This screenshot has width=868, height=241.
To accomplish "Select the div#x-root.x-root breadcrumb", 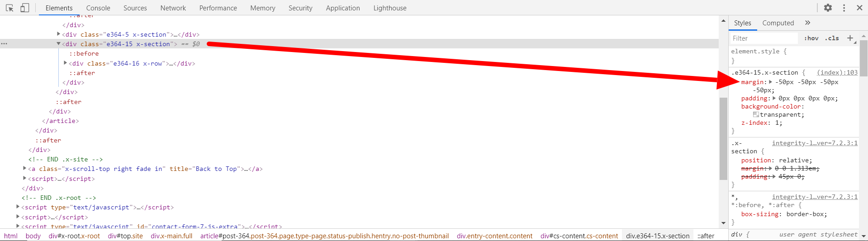I will (74, 236).
